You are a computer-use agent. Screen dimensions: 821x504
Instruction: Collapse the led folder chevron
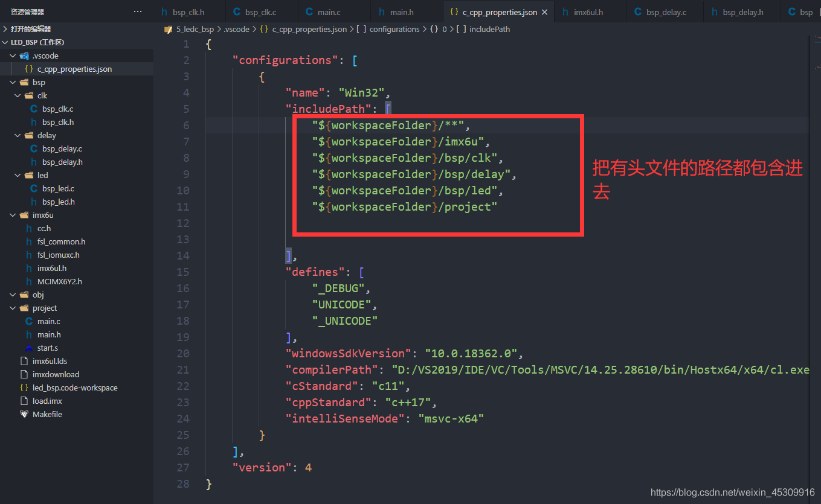[18, 175]
